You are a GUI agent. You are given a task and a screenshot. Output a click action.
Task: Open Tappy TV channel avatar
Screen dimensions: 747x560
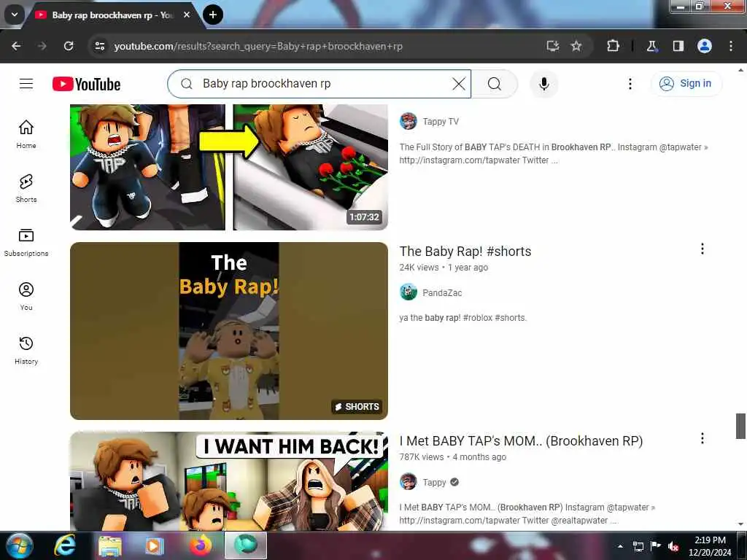409,121
